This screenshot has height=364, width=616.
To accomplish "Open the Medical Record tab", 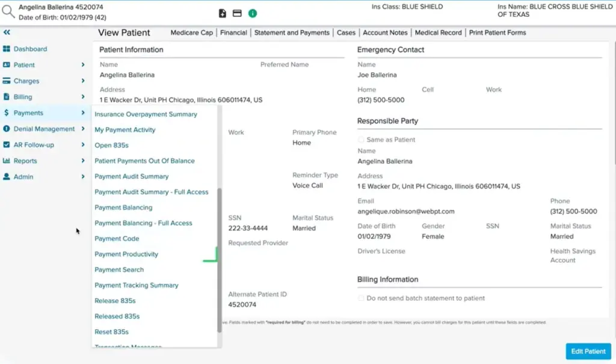I will click(439, 32).
